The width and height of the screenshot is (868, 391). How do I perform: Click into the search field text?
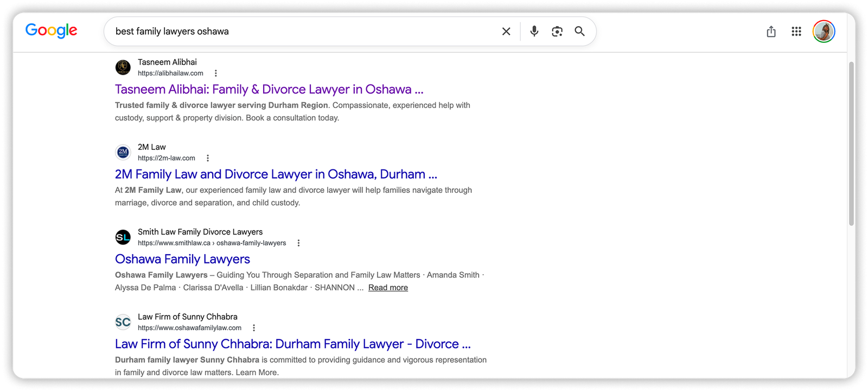[172, 31]
